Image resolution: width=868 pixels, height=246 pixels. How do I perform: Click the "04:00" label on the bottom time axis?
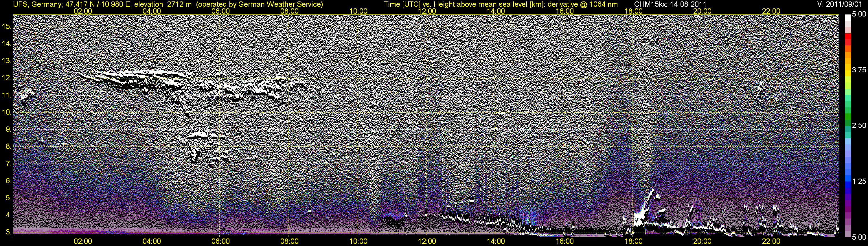[152, 241]
